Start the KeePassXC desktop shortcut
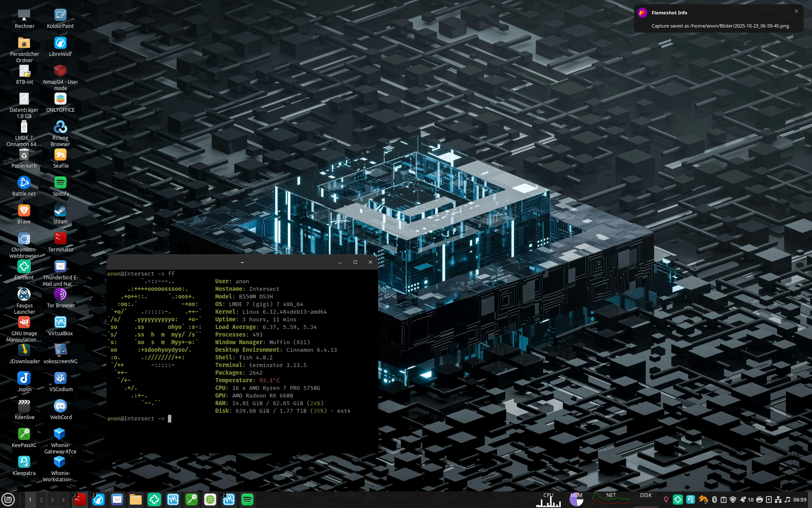Viewport: 812px width, 508px height. tap(24, 434)
